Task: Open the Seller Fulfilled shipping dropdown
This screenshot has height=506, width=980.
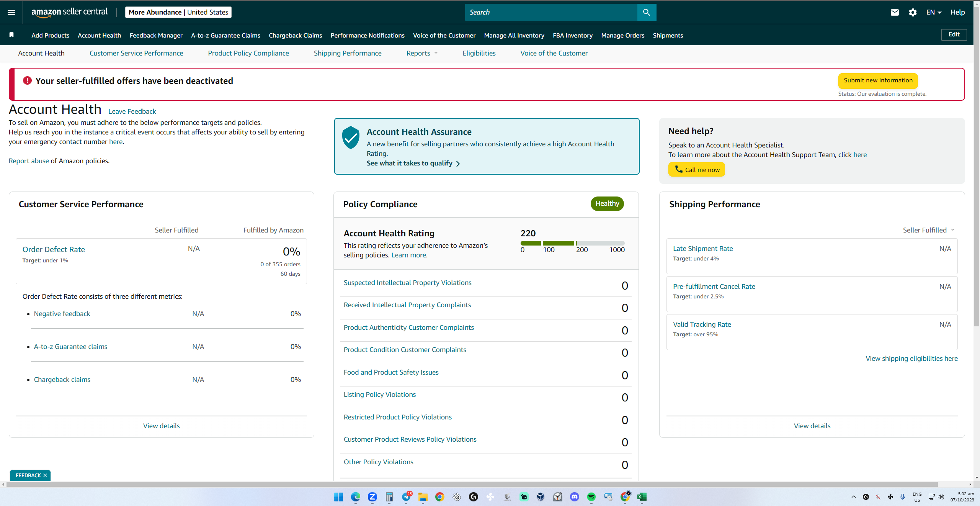Action: click(x=929, y=230)
